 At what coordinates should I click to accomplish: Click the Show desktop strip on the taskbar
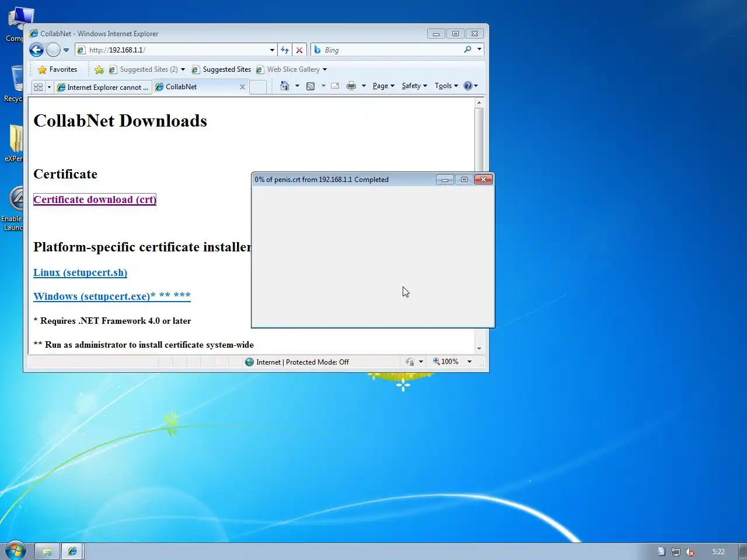[x=742, y=551]
